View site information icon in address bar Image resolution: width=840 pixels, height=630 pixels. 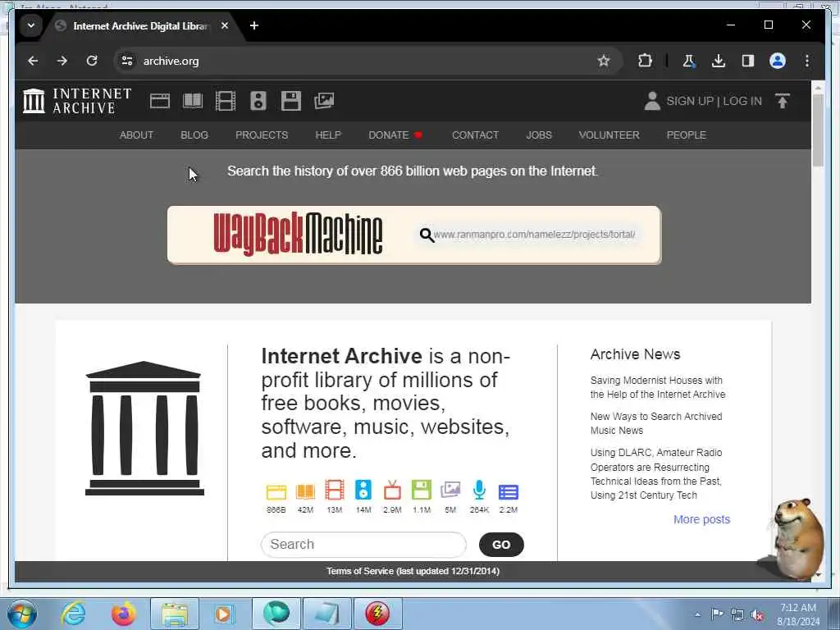[127, 61]
